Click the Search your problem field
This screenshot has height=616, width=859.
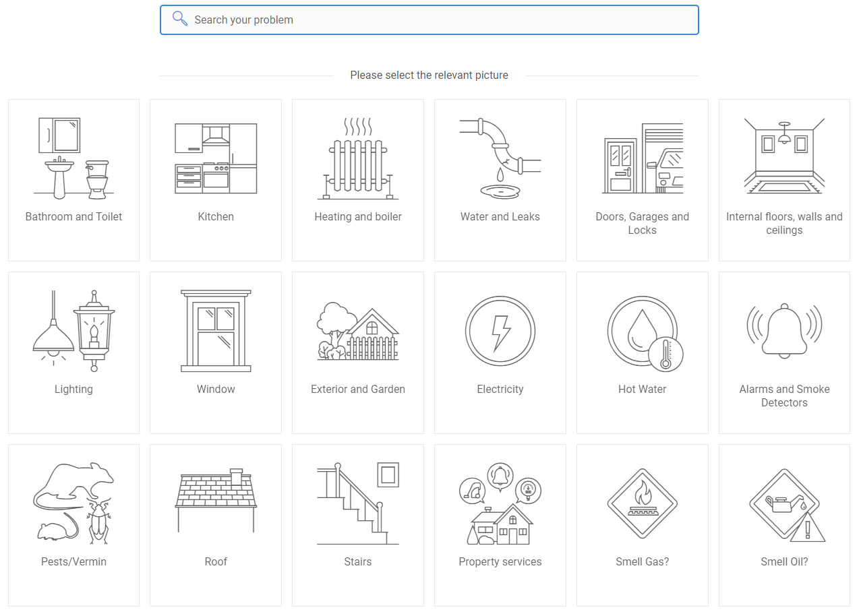(429, 20)
